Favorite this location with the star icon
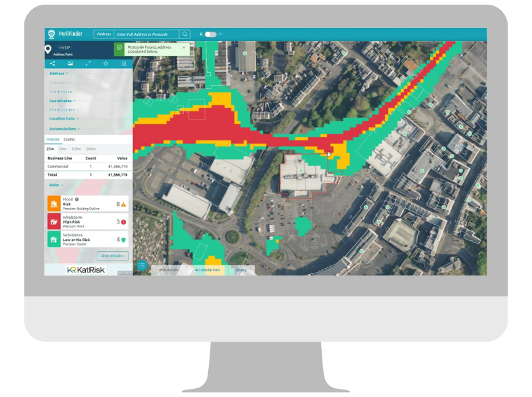 [x=105, y=63]
